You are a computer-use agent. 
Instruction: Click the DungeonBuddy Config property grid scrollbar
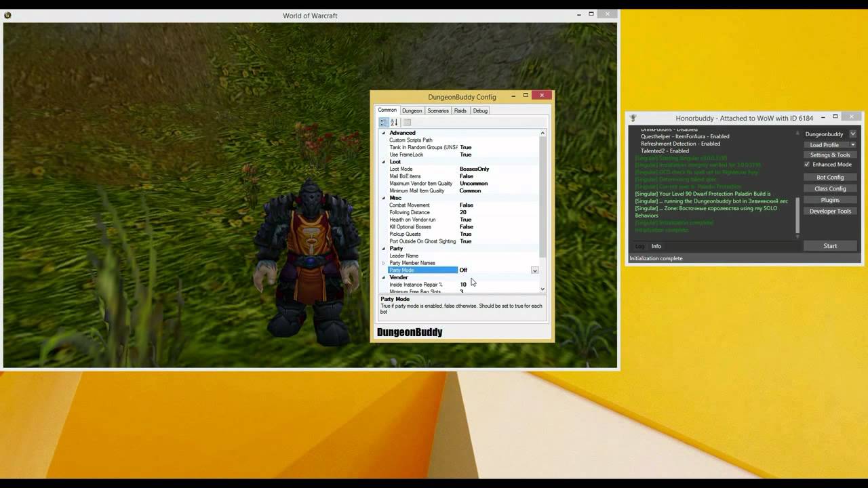(x=542, y=197)
